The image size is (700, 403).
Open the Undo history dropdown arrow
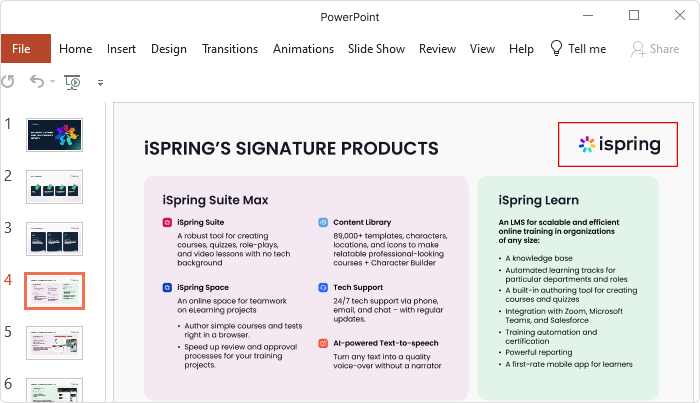tap(52, 82)
